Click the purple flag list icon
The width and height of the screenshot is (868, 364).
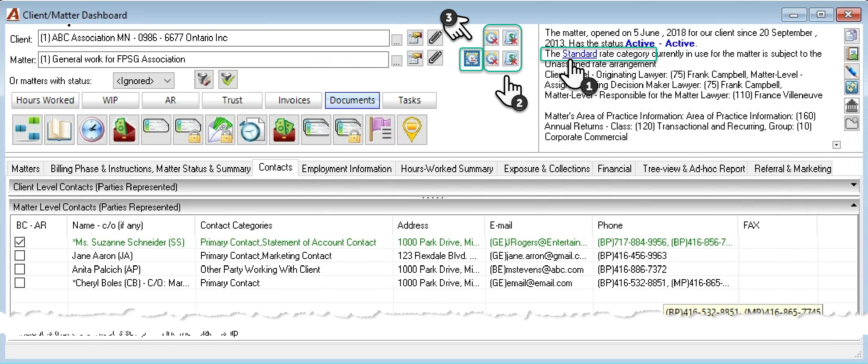[380, 129]
